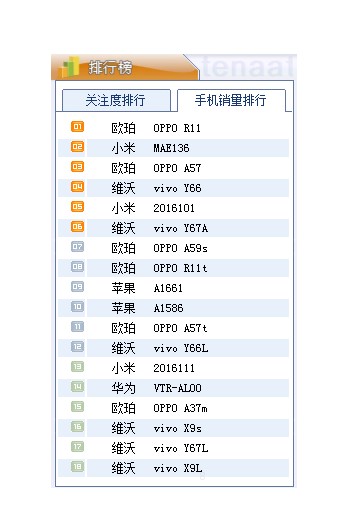Screen dimensions: 362x528
Task: Click brand 欧珀 in rank 01 row
Action: point(124,128)
